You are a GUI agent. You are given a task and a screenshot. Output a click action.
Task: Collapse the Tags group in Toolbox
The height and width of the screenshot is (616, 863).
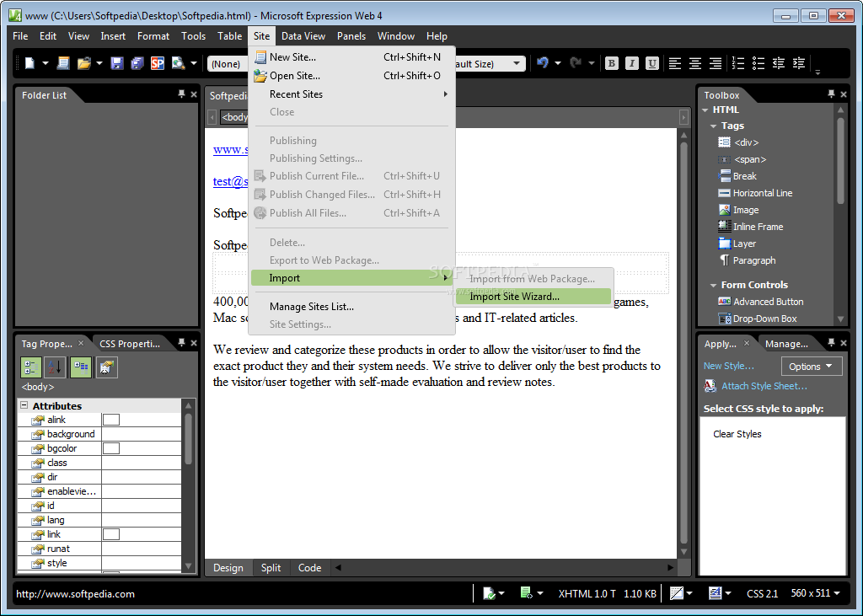click(713, 126)
